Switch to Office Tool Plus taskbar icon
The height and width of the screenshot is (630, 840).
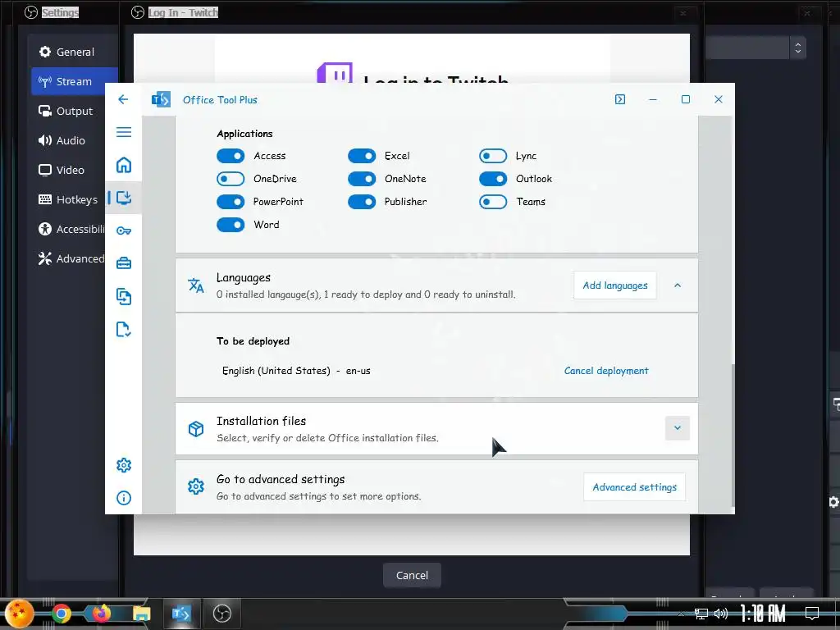point(181,614)
